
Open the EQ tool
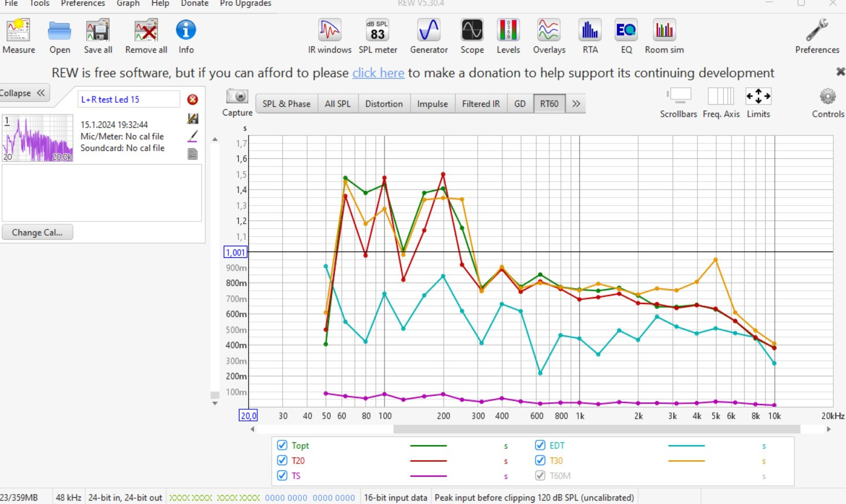[x=626, y=36]
